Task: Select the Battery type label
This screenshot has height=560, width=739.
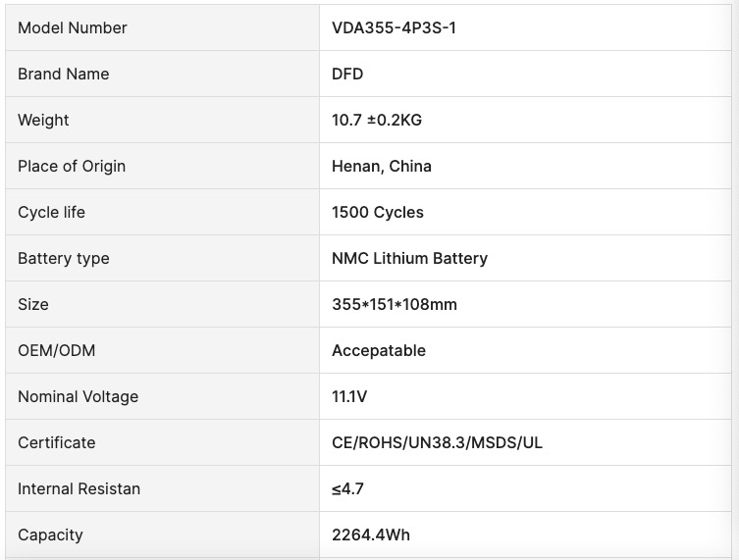Action: tap(64, 259)
